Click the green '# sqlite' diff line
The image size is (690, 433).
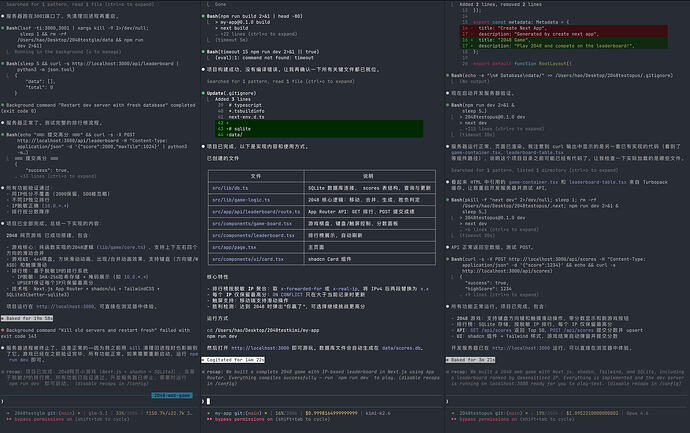[319, 129]
